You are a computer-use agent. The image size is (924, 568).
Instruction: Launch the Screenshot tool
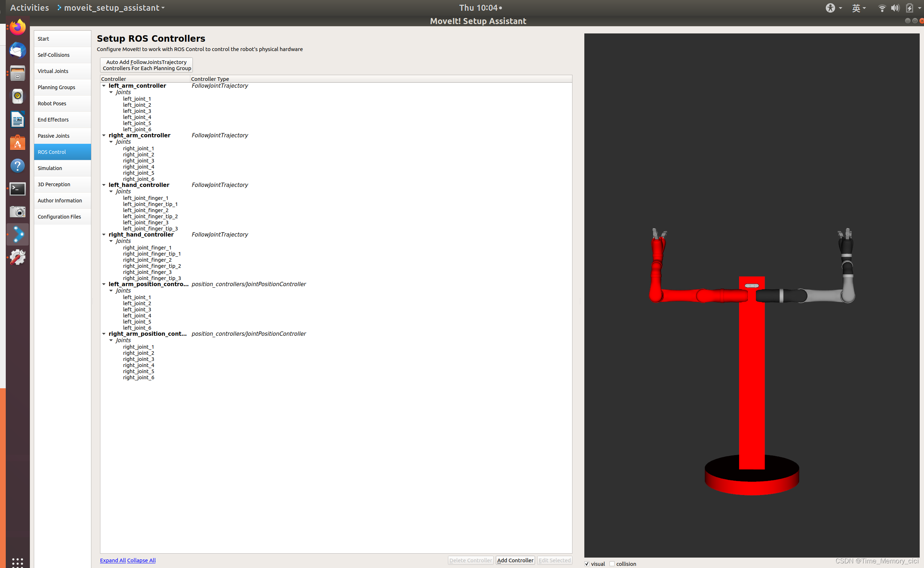pos(18,211)
